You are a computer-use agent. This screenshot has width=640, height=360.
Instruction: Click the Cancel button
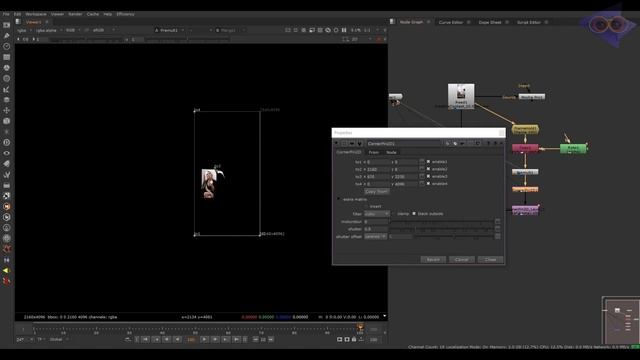pos(462,260)
